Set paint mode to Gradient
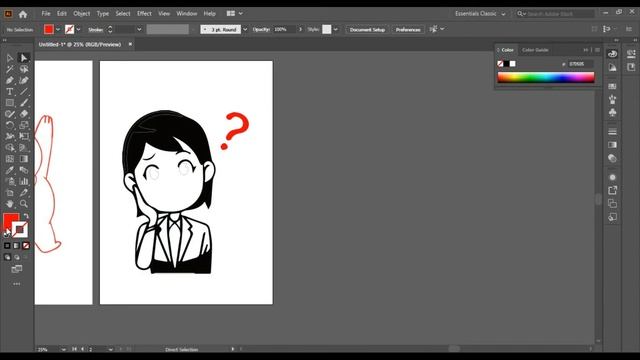This screenshot has height=360, width=640. [16, 246]
